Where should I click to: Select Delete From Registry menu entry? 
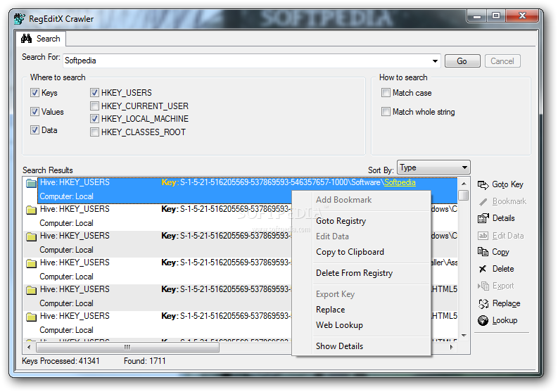point(354,273)
